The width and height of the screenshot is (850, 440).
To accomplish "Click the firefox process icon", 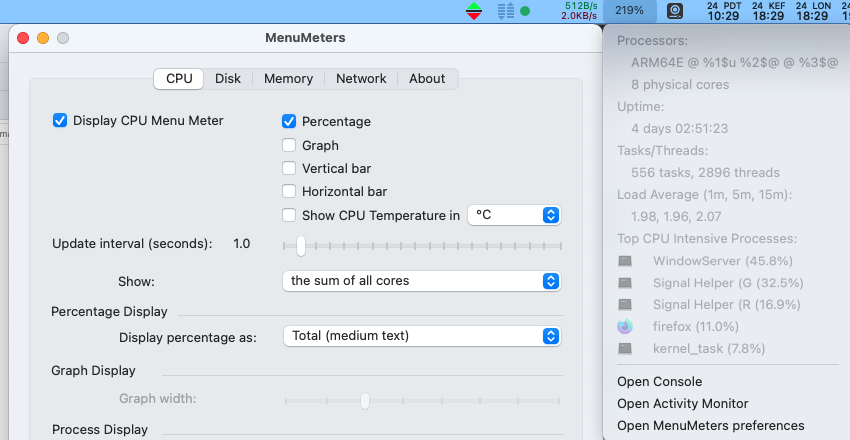I will (625, 326).
